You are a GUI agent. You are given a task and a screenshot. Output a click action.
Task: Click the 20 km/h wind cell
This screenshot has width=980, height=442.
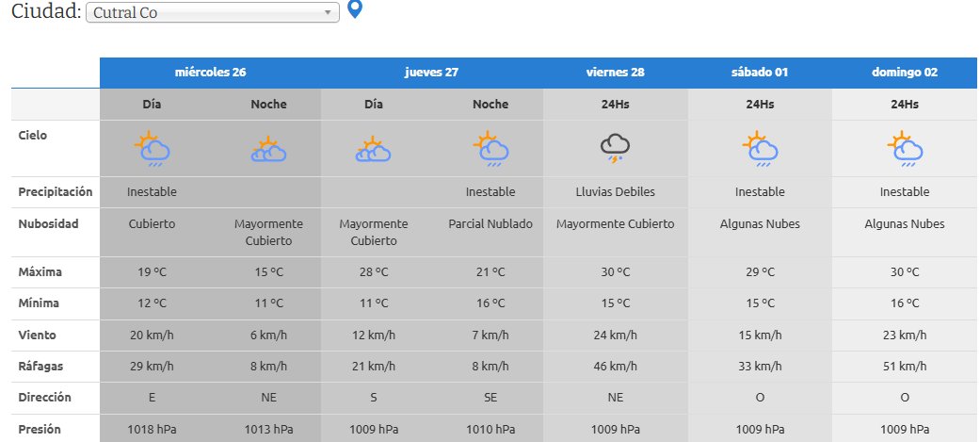152,336
